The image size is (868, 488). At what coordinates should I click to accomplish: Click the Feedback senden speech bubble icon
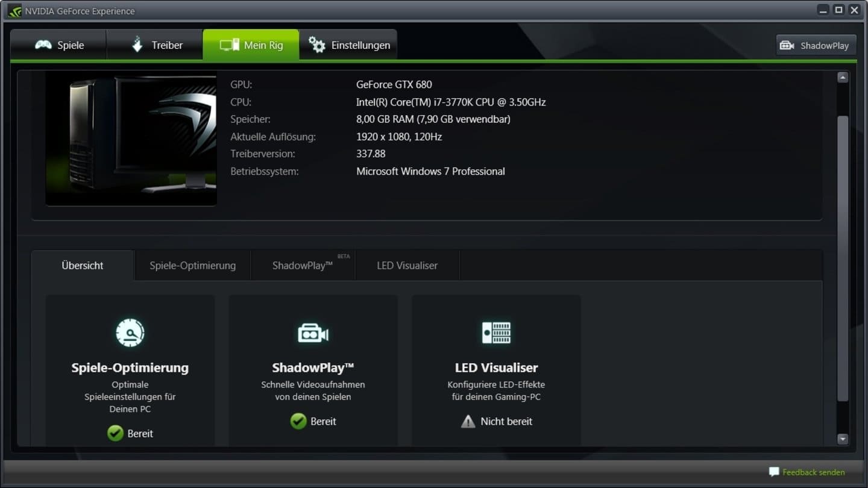click(x=774, y=472)
